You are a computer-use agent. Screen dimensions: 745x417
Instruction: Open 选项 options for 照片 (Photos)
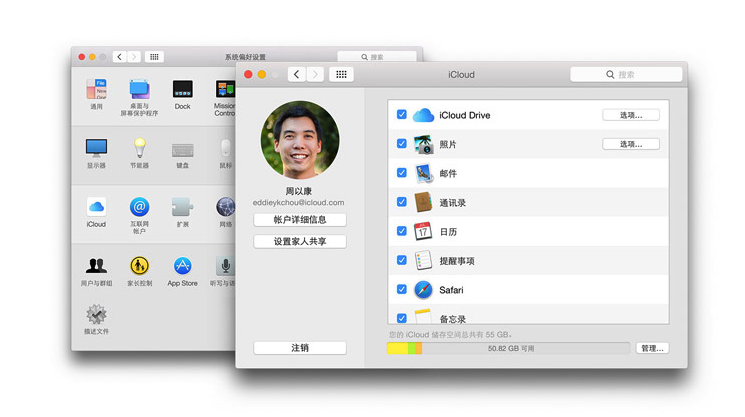pos(630,144)
